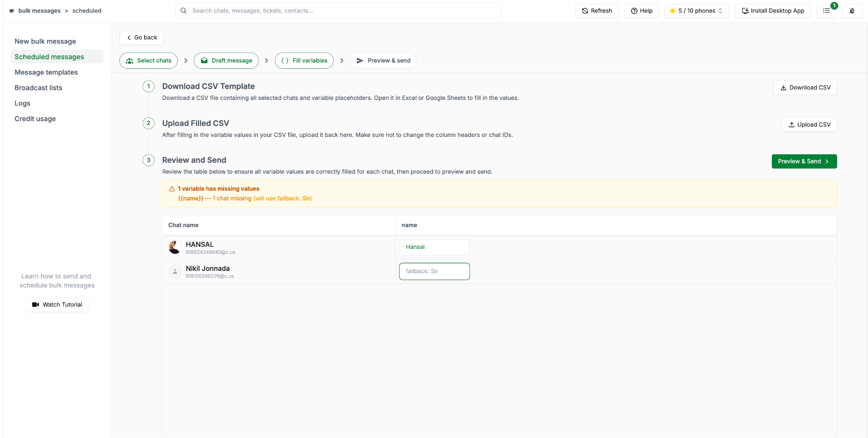Click the green Preview & Send button
Image resolution: width=868 pixels, height=438 pixels.
click(x=804, y=162)
